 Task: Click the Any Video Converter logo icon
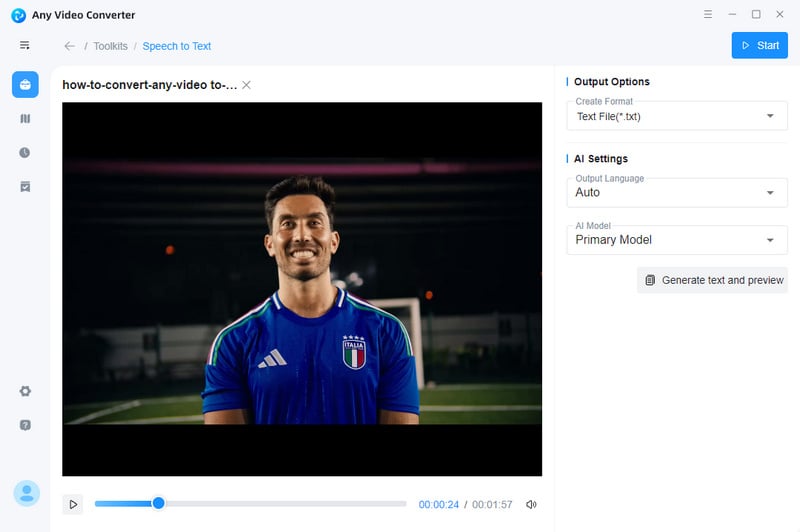click(18, 15)
